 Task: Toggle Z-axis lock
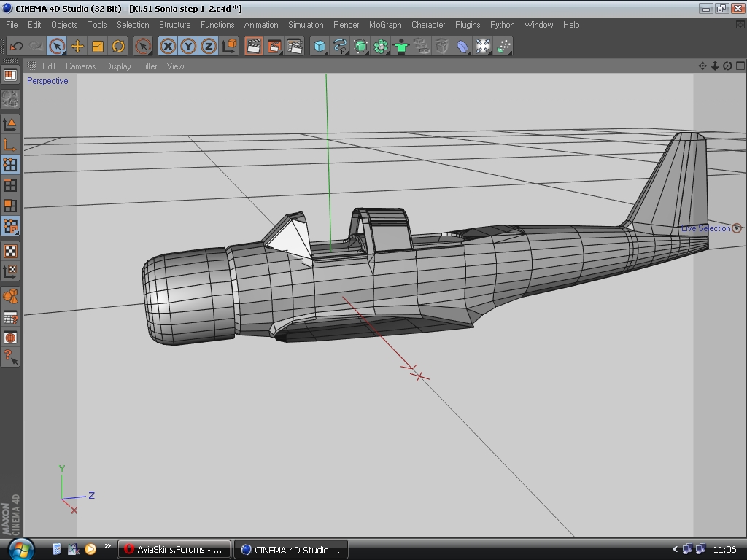[x=209, y=47]
